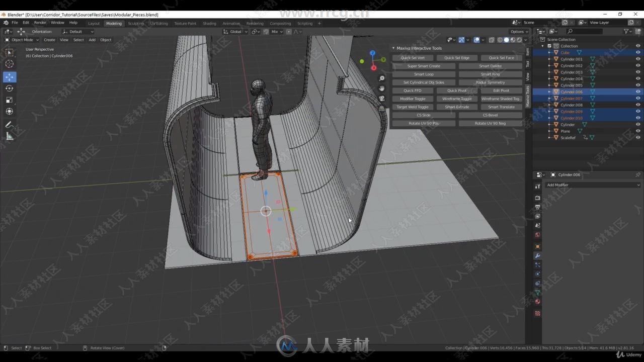Switch perspective/orthographic grid icon
This screenshot has width=644, height=362.
click(382, 108)
